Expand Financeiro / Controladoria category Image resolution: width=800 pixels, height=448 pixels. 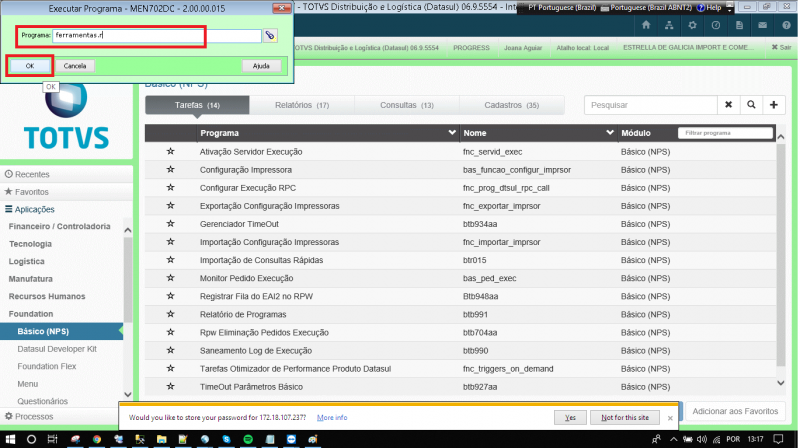(59, 226)
